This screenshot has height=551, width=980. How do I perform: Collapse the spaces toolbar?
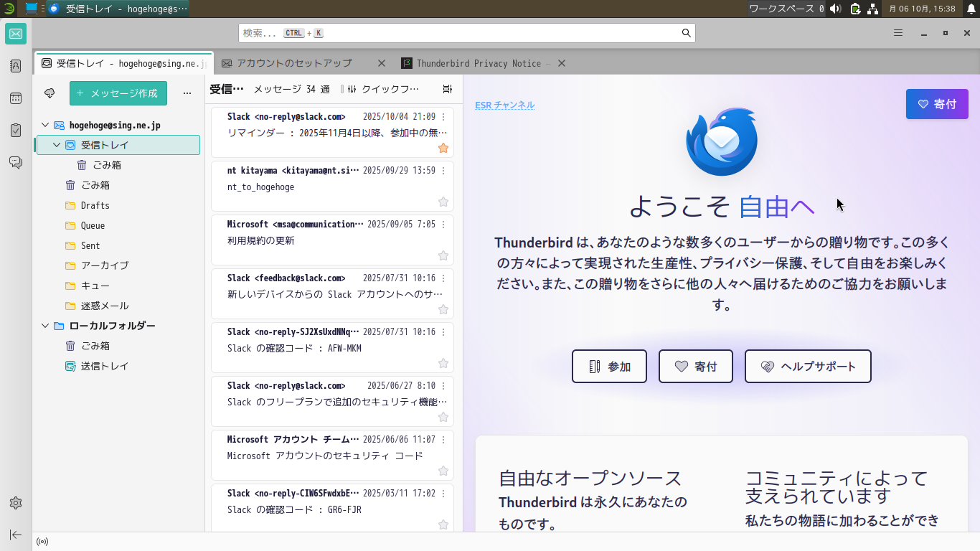[16, 534]
